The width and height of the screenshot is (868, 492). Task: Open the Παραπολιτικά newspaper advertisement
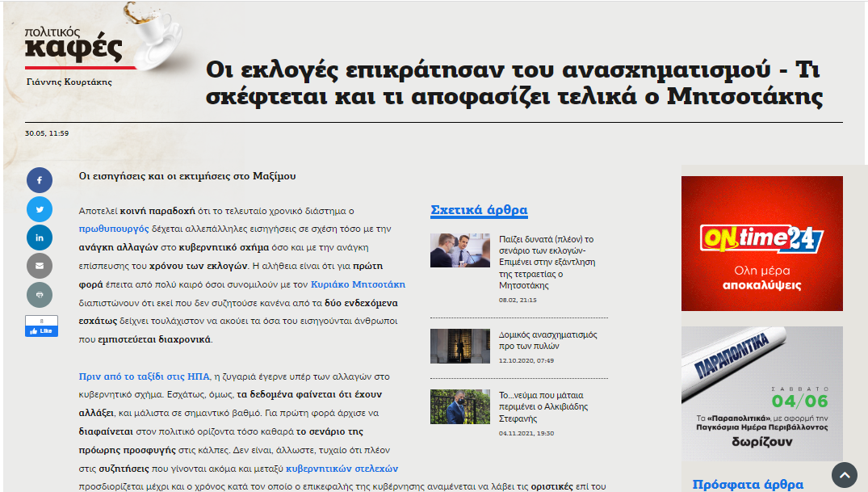[x=761, y=393]
